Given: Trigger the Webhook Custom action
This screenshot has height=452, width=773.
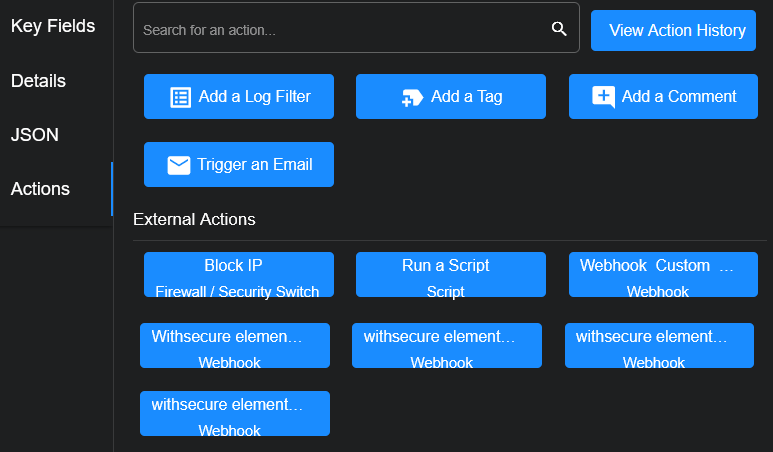Looking at the screenshot, I should 663,275.
